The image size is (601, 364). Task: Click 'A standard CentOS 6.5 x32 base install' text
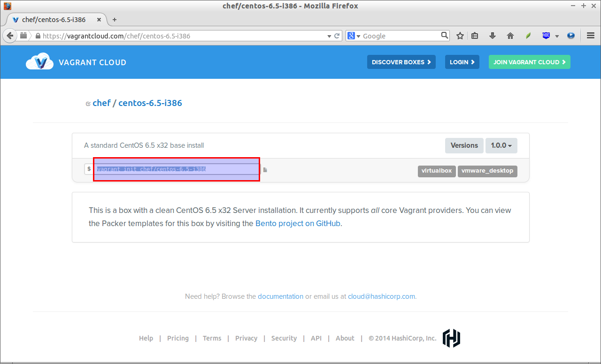tap(144, 145)
